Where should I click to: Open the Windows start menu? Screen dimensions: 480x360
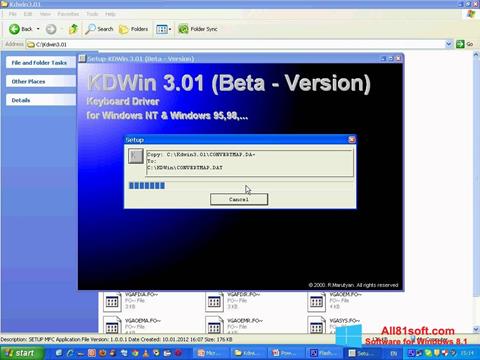tap(22, 353)
